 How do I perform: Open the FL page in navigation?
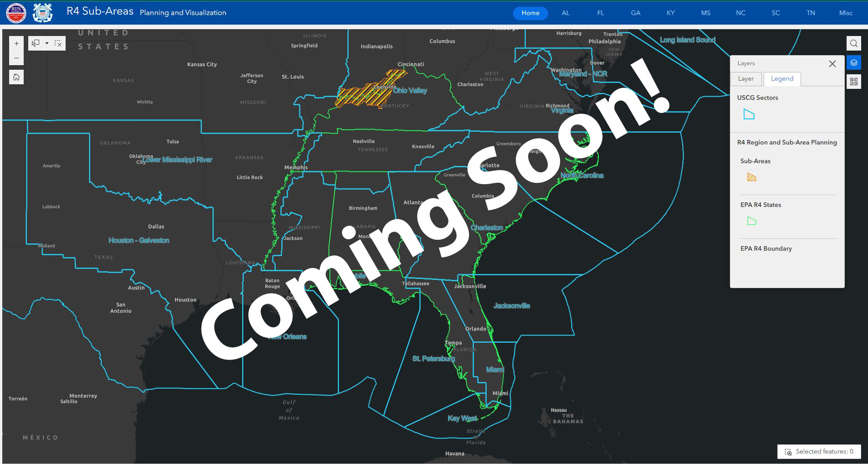pyautogui.click(x=601, y=13)
